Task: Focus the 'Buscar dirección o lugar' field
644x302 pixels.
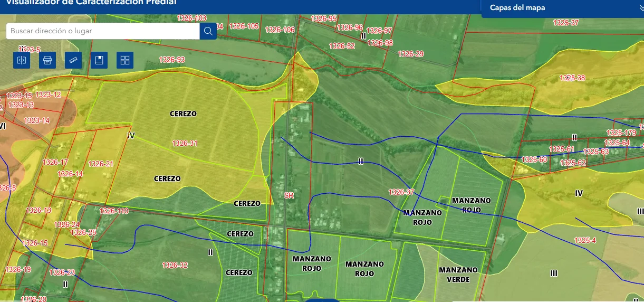Action: 103,31
